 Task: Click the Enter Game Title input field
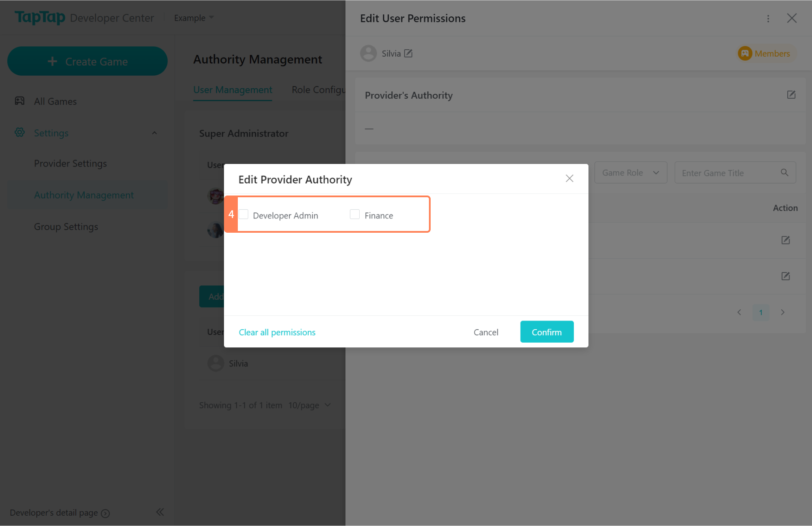tap(729, 173)
